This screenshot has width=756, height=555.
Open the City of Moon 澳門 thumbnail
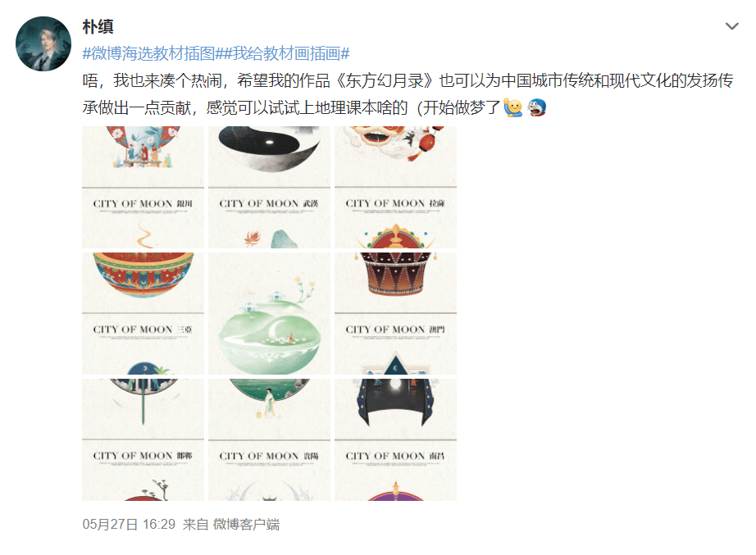[x=396, y=313]
